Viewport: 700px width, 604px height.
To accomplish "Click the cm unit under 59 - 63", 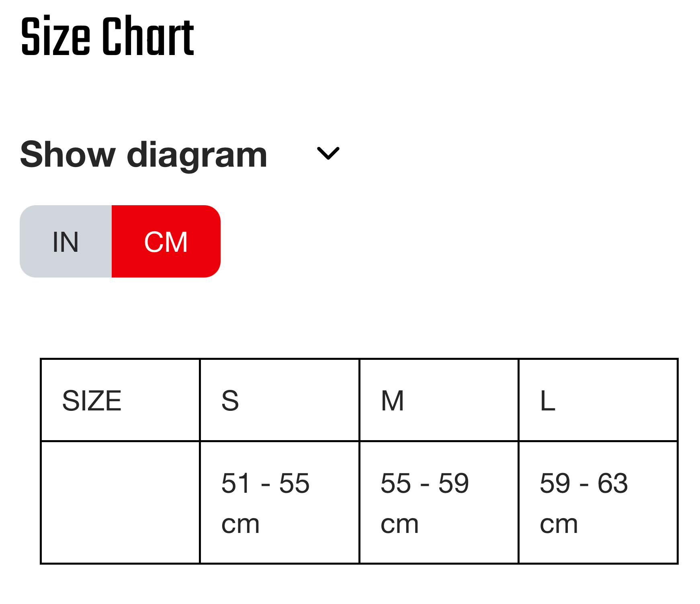I will [x=559, y=524].
